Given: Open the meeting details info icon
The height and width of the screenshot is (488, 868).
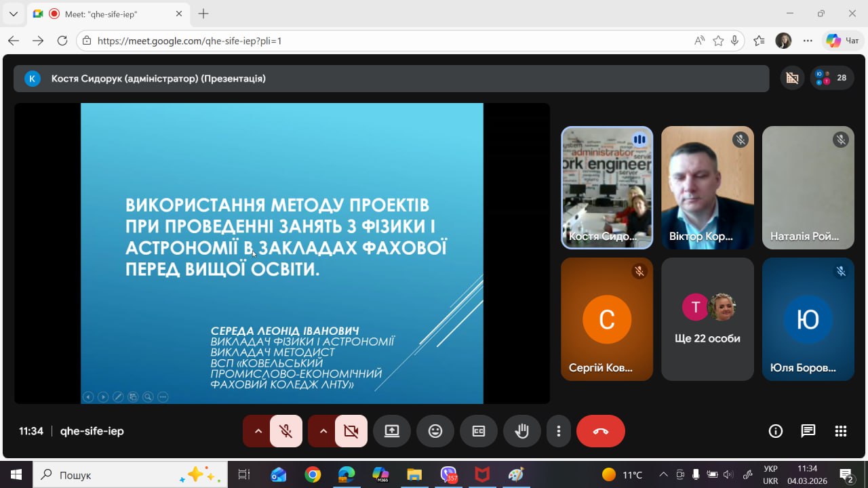Looking at the screenshot, I should 776,431.
